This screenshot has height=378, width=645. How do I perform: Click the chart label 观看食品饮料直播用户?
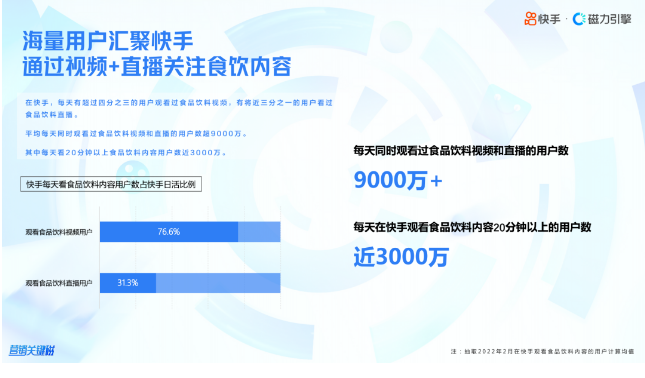click(x=59, y=283)
